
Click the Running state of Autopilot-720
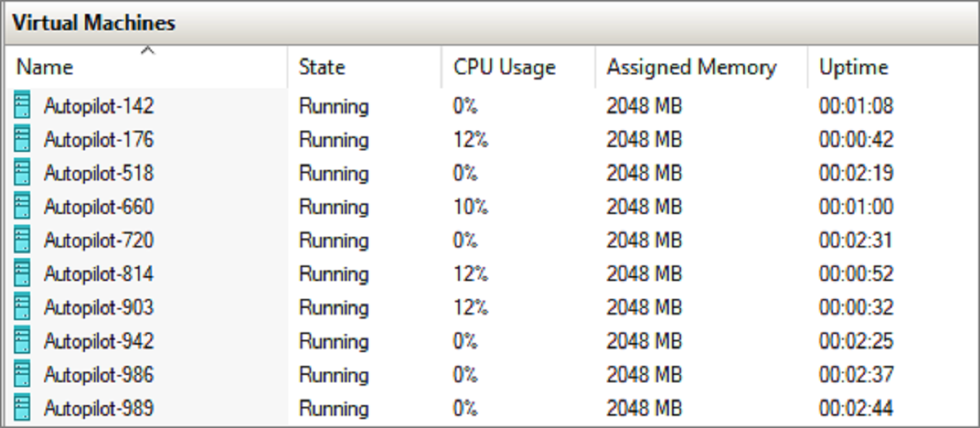click(x=333, y=241)
